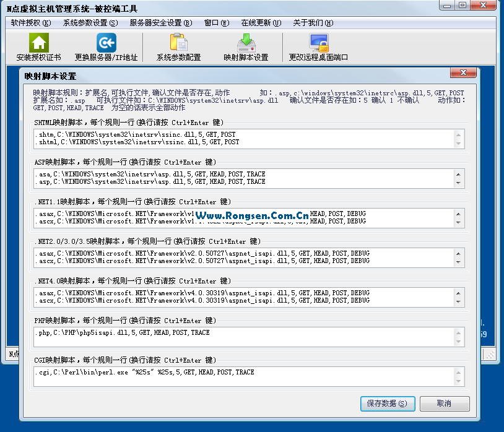The height and width of the screenshot is (432, 504).
Task: Open the 在线更新 menu
Action: 261,23
